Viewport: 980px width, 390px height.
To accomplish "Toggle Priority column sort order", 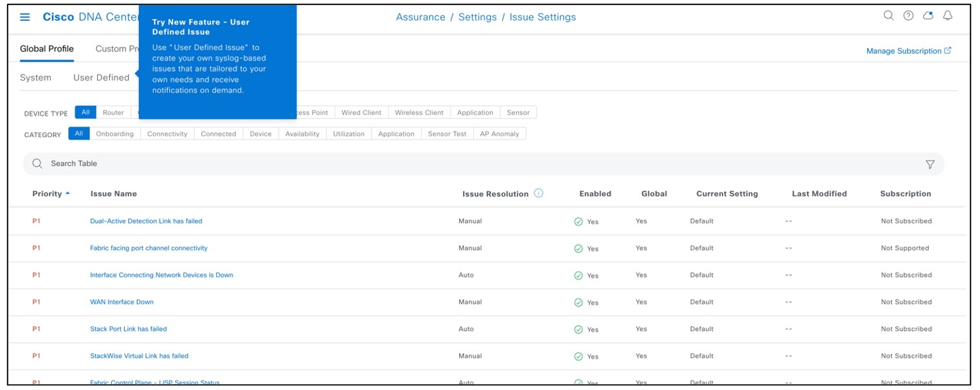I will pos(50,193).
